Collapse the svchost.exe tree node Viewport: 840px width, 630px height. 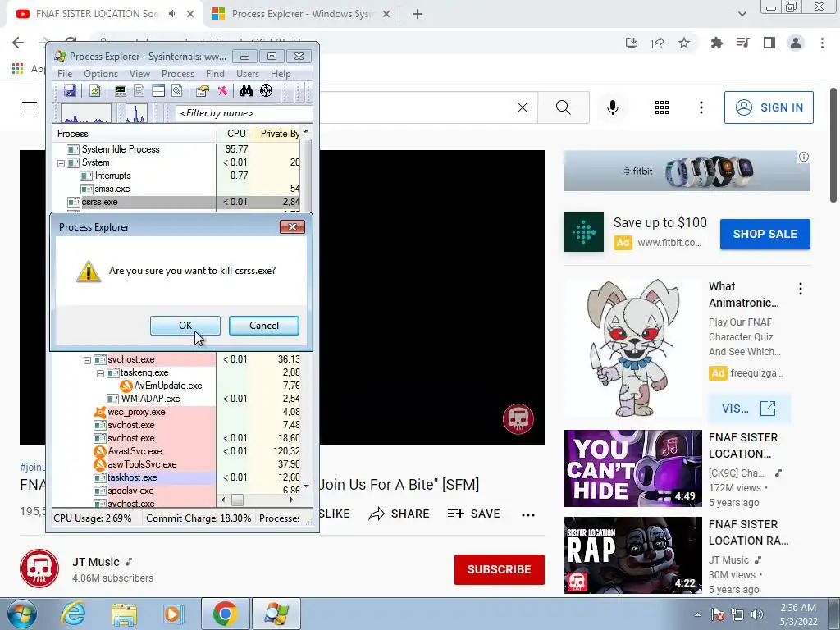pos(87,360)
